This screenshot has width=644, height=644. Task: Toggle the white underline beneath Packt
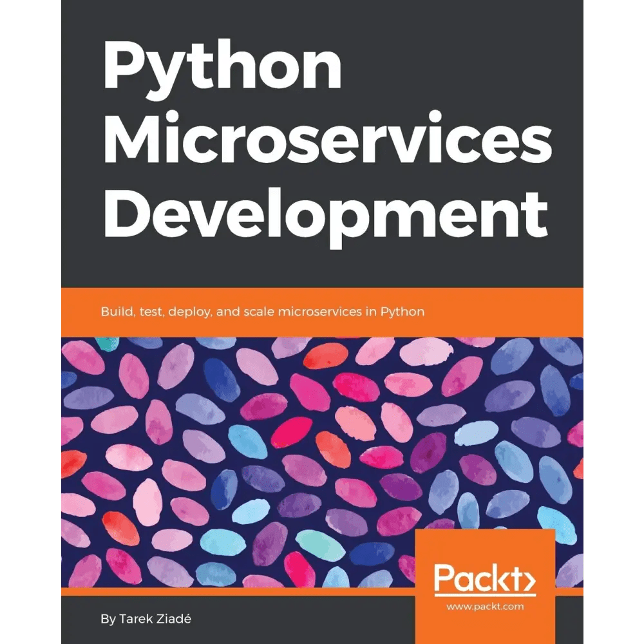(x=484, y=596)
